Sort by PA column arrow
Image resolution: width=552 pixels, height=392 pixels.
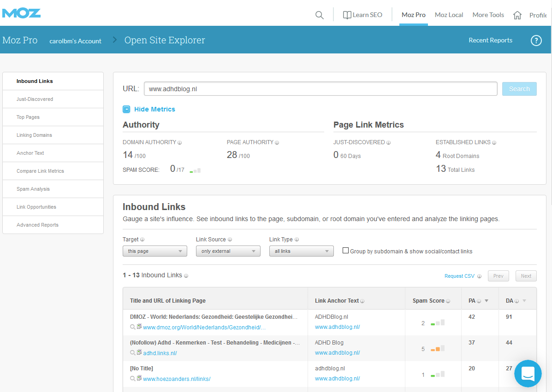coord(487,301)
